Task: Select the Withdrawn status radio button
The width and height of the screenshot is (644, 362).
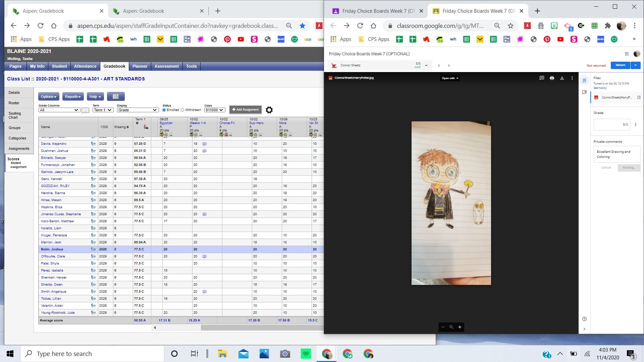Action: 183,110
